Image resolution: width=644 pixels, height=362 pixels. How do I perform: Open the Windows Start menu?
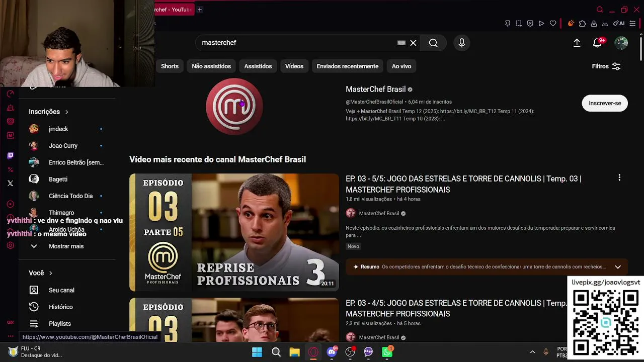tap(257, 352)
